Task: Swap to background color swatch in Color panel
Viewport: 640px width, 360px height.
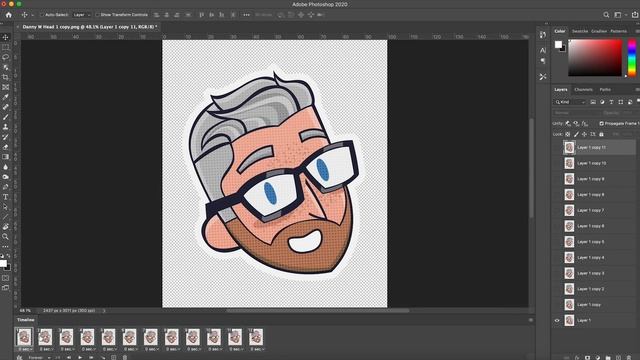Action: pos(563,48)
